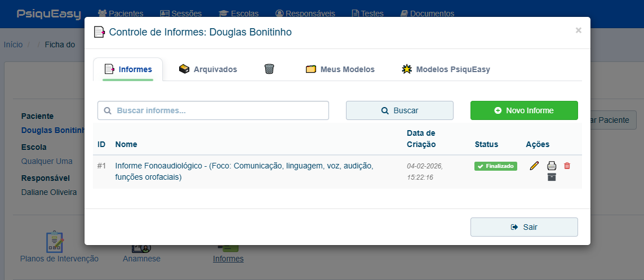This screenshot has width=644, height=280.
Task: Click the Planos de Intervenção clipboard icon
Action: [x=55, y=242]
